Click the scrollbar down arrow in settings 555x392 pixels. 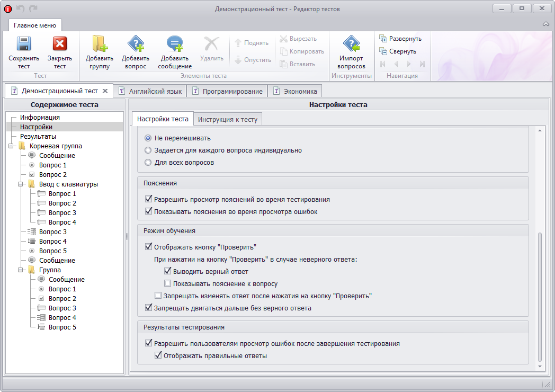540,367
